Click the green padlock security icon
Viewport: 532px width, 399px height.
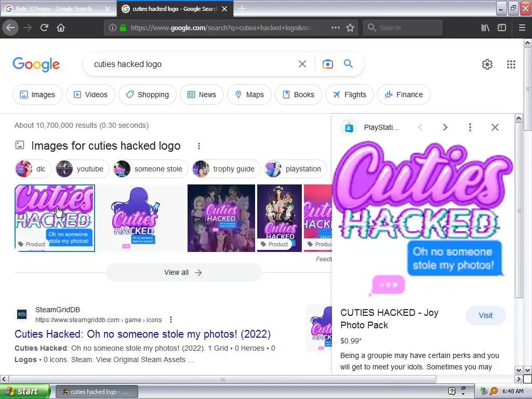pyautogui.click(x=123, y=28)
